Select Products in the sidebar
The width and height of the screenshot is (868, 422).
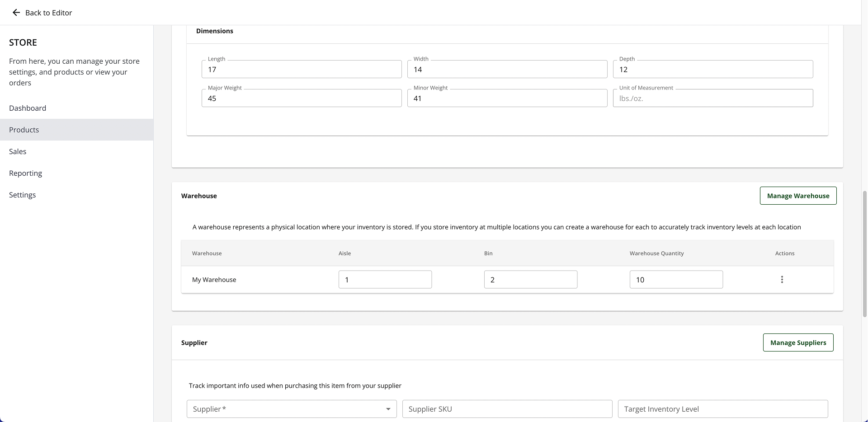[x=24, y=130]
